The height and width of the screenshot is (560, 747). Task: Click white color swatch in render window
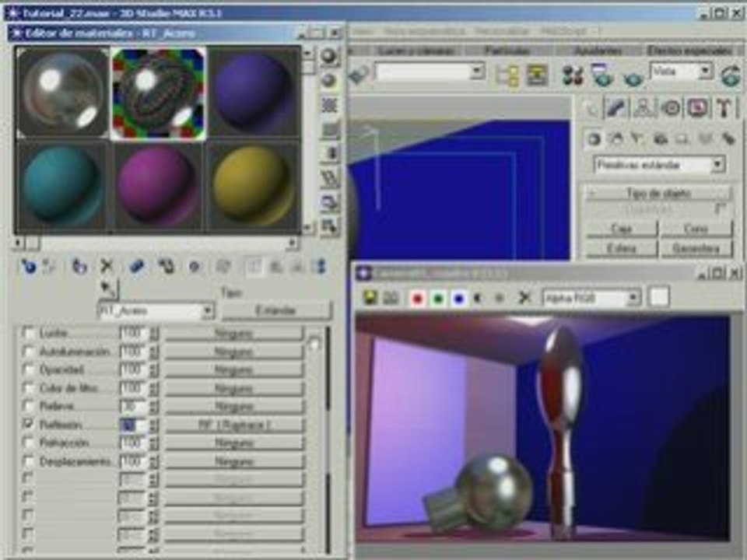[x=658, y=297]
